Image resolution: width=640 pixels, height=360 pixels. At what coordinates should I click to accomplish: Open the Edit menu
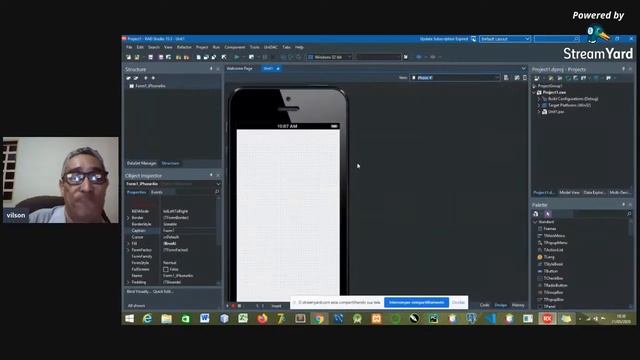coord(140,47)
